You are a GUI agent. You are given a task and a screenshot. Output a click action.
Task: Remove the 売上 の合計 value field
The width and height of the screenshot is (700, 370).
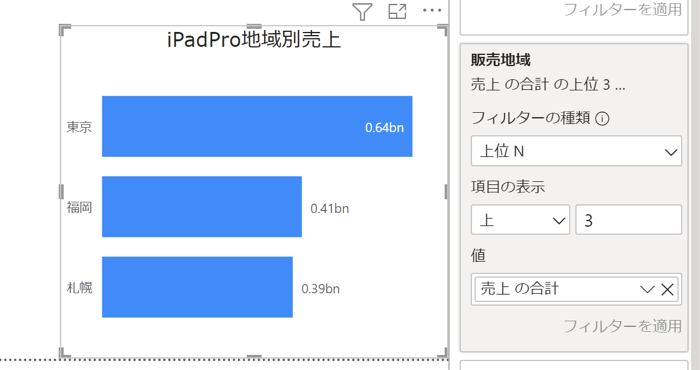tap(667, 290)
